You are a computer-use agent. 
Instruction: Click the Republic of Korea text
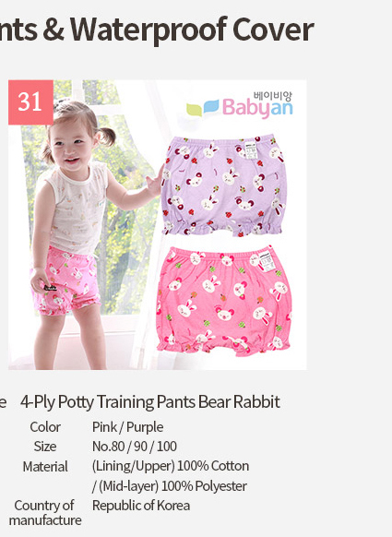pos(141,506)
